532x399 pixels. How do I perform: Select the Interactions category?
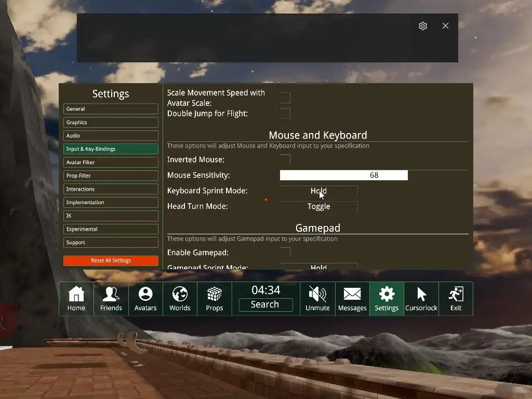pos(111,189)
